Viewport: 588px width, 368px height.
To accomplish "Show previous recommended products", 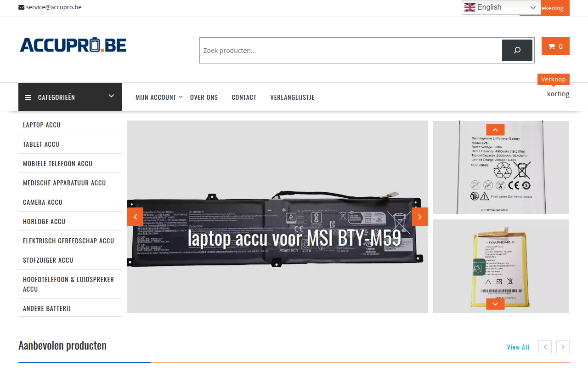I will (x=545, y=347).
